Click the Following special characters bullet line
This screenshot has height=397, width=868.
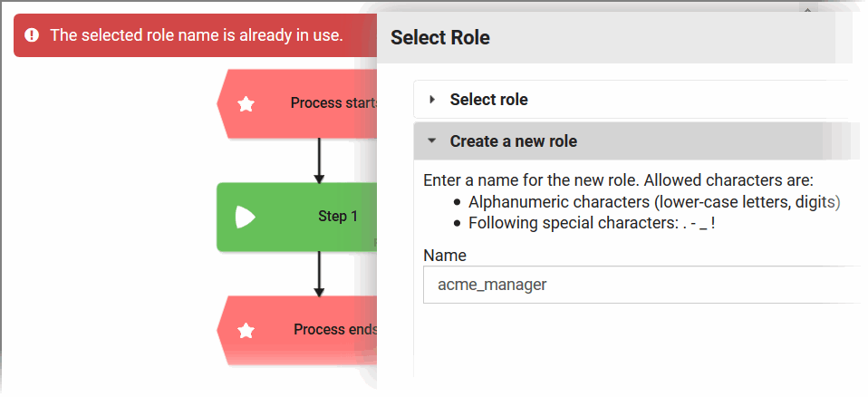pos(591,223)
